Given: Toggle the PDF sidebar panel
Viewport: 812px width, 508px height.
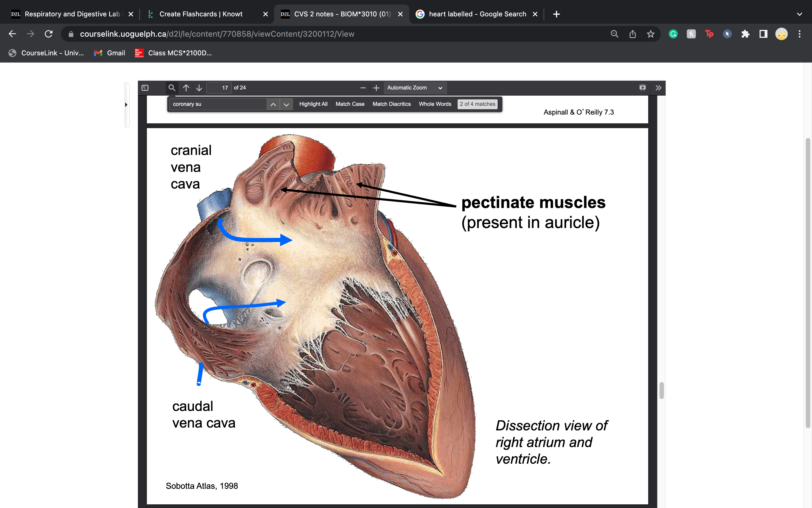Looking at the screenshot, I should coord(145,88).
